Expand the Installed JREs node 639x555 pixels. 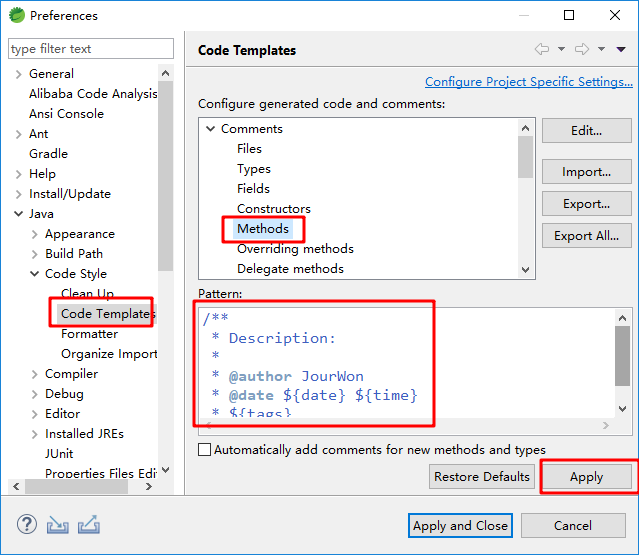[35, 434]
